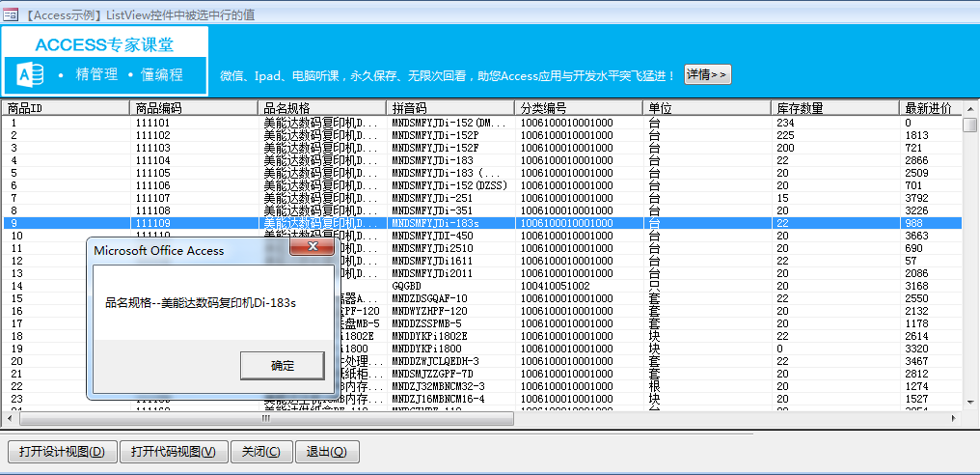The height and width of the screenshot is (475, 980).
Task: Click 拼音码 cell MNDSMFYJDi1611
Action: coord(432,261)
